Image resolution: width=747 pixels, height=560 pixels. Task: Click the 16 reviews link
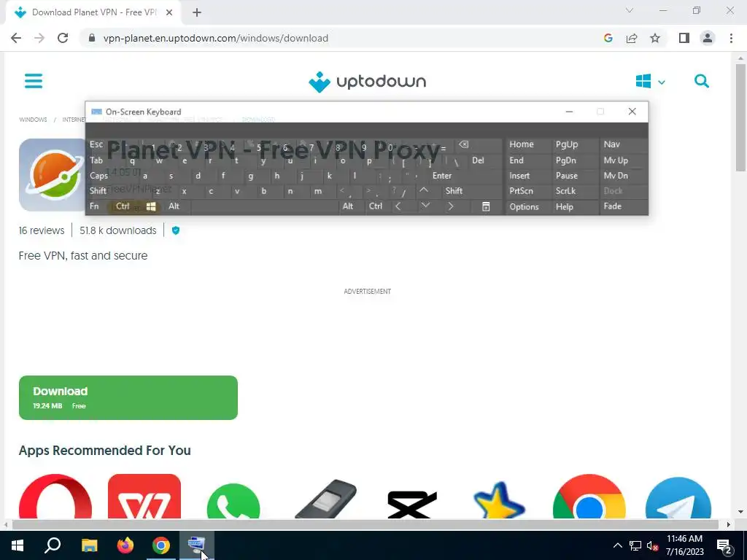coord(42,230)
